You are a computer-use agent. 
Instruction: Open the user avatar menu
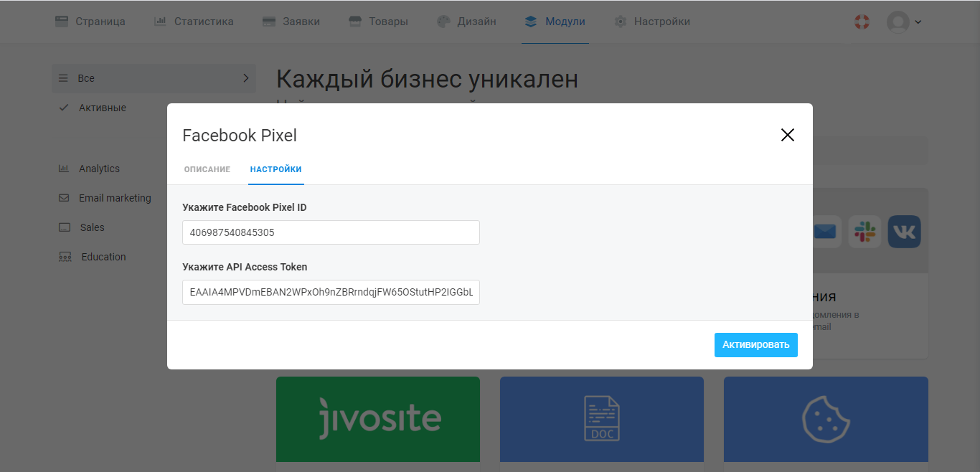click(903, 22)
